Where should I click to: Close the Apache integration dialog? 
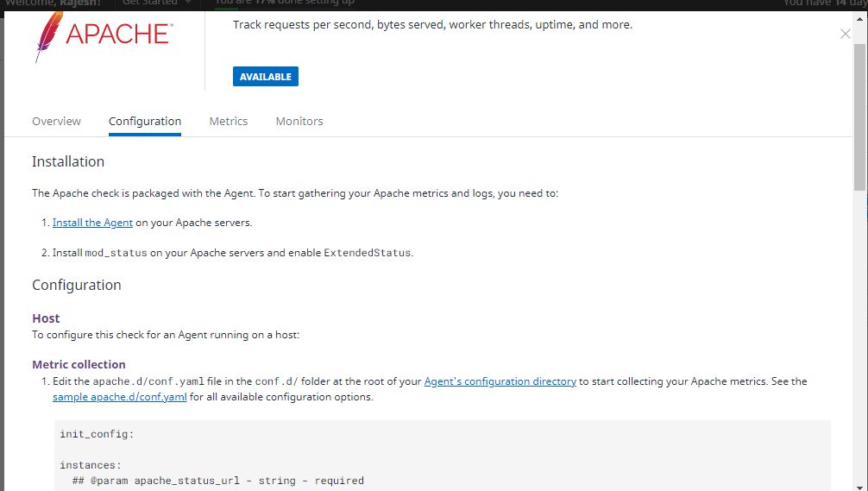coord(845,34)
